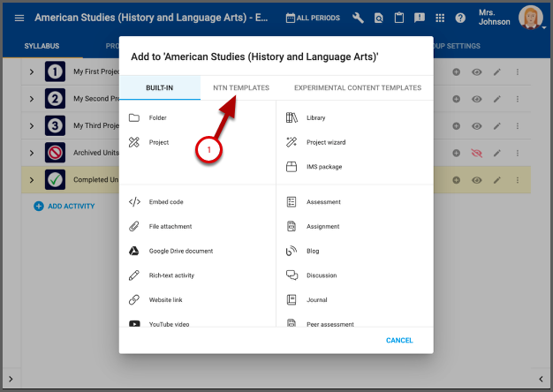The width and height of the screenshot is (553, 392).
Task: Open the hamburger navigation menu
Action: coord(19,18)
